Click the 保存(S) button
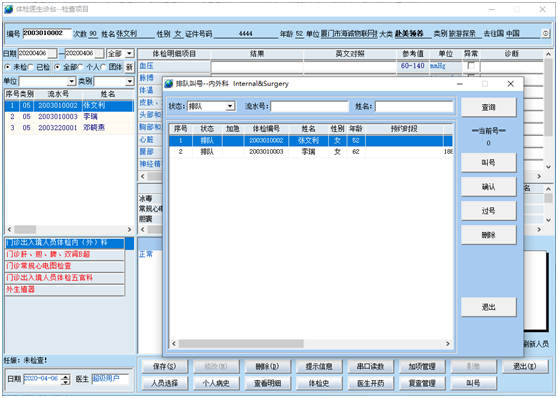The width and height of the screenshot is (558, 398). click(164, 366)
